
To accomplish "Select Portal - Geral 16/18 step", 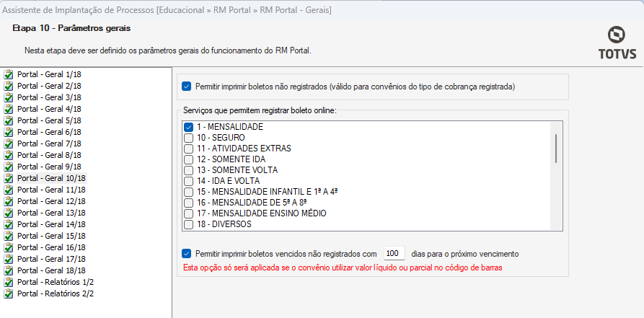I will [51, 247].
